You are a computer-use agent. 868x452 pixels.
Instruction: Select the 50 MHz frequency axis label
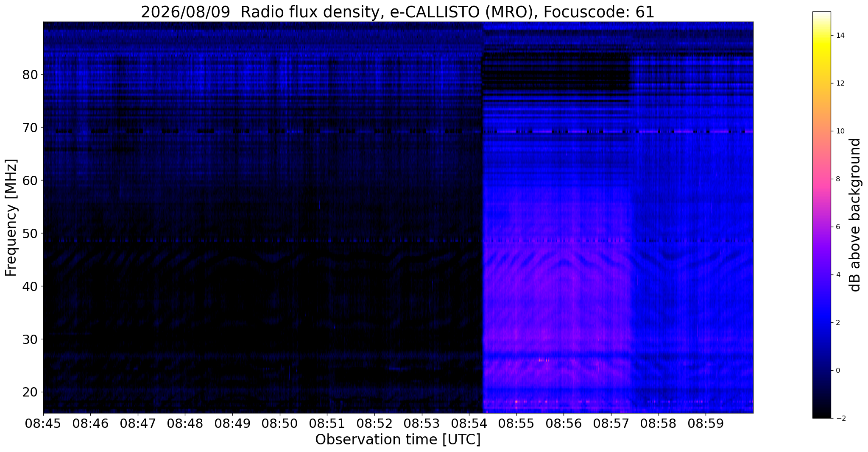coord(30,233)
